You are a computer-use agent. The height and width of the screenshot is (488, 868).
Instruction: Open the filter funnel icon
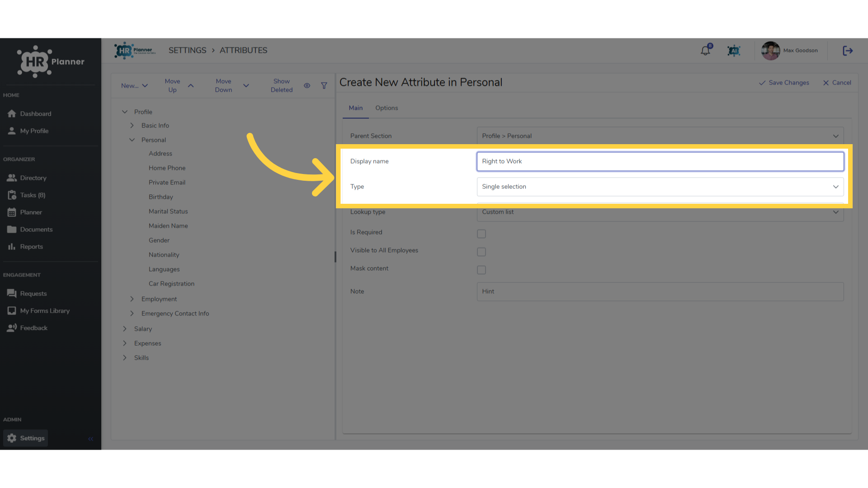pos(324,85)
